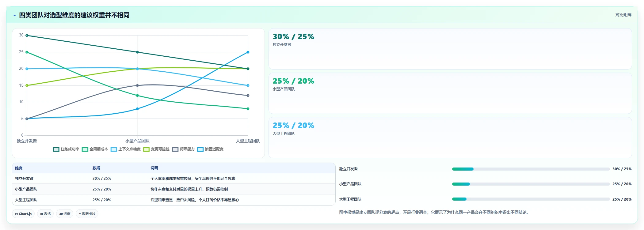Click the 上下文准确度 point at 15 for 大型工程团队
This screenshot has width=644, height=230.
point(248,85)
